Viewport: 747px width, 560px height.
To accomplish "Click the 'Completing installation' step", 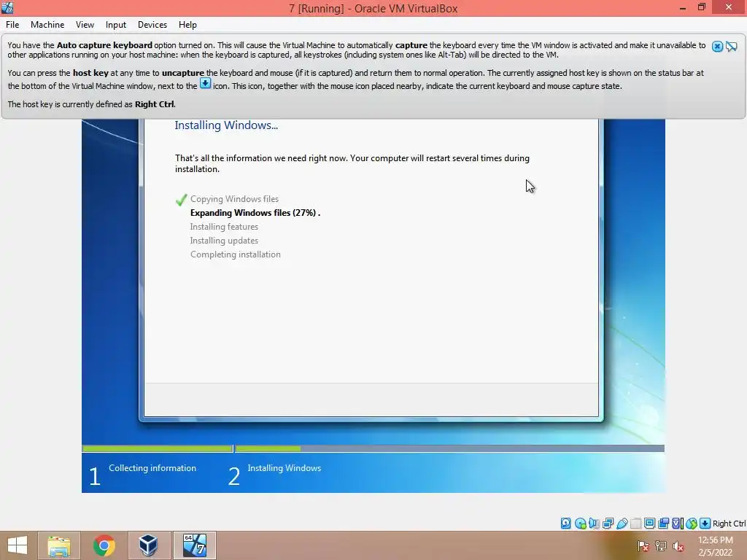I will coord(236,254).
